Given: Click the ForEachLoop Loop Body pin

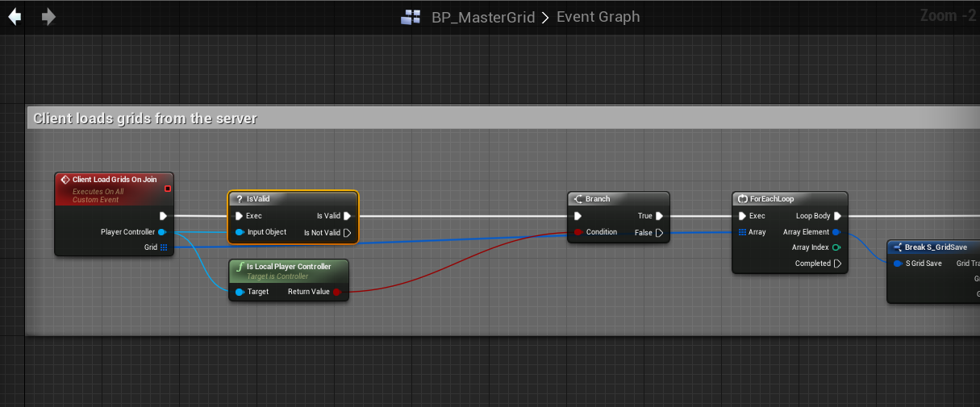Looking at the screenshot, I should click(x=837, y=216).
